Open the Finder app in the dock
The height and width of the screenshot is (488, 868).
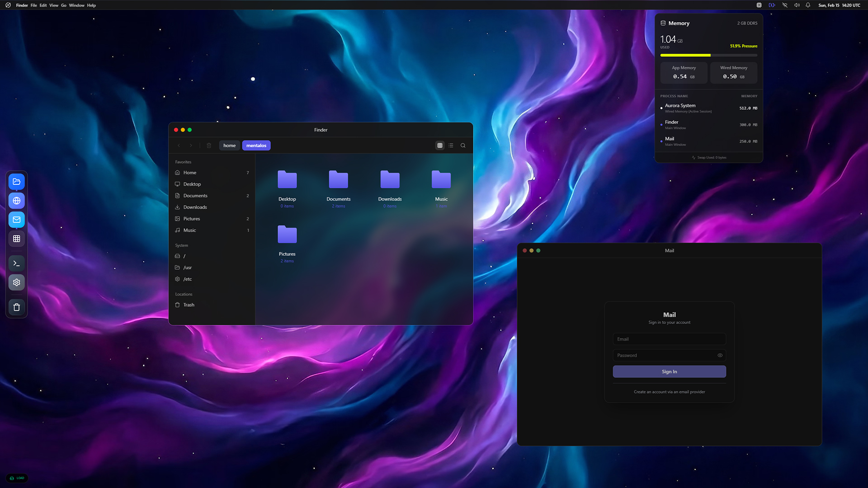pyautogui.click(x=17, y=182)
